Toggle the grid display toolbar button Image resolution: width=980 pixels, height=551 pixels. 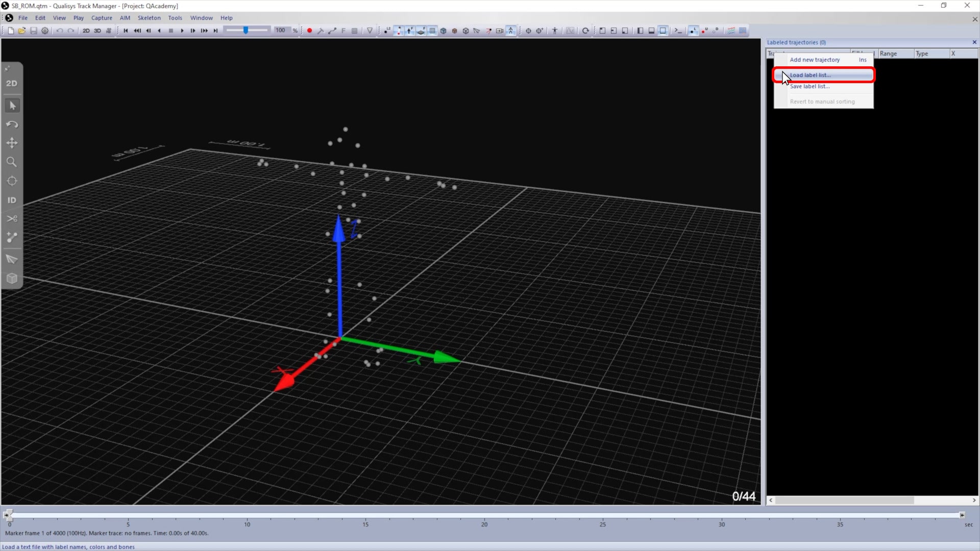pos(432,31)
